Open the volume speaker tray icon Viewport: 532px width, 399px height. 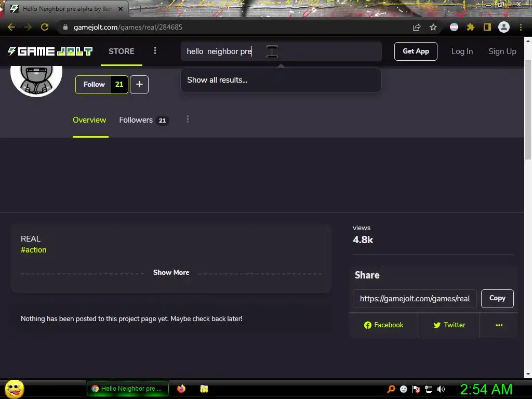coord(441,389)
